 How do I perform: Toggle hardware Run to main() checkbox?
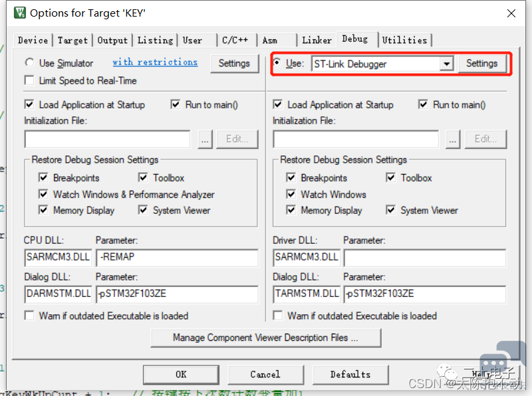pyautogui.click(x=423, y=104)
